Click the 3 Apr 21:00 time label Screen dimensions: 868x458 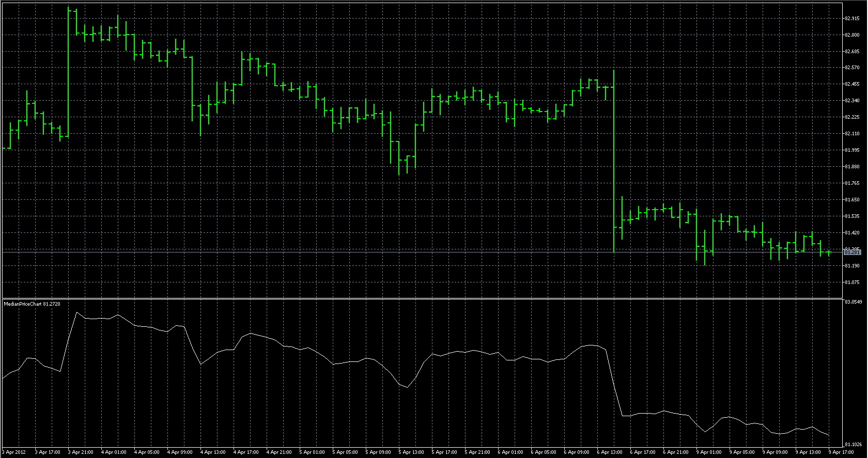coord(81,452)
